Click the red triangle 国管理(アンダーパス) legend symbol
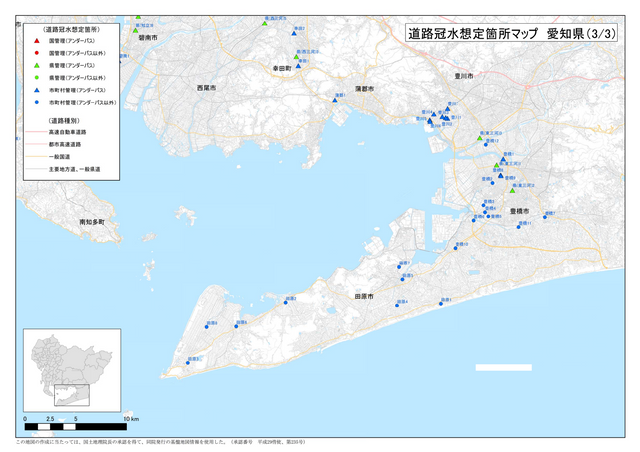640x452 pixels. point(37,41)
